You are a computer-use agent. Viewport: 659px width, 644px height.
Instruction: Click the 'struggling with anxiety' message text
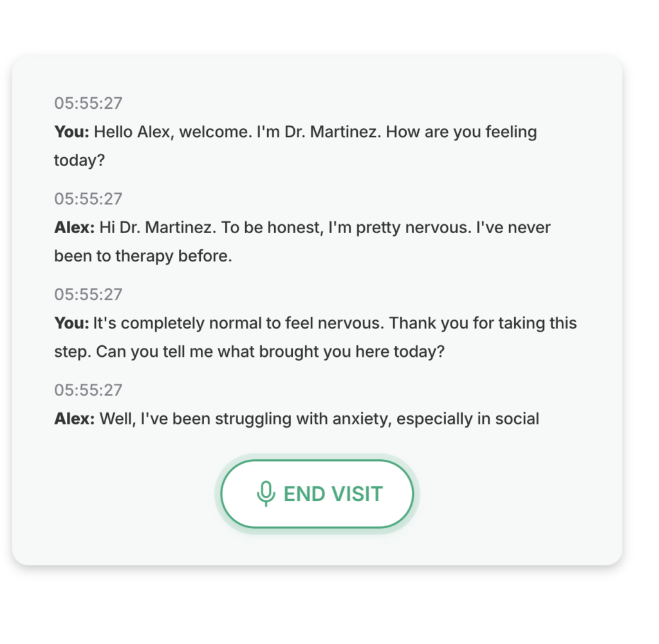click(x=302, y=419)
